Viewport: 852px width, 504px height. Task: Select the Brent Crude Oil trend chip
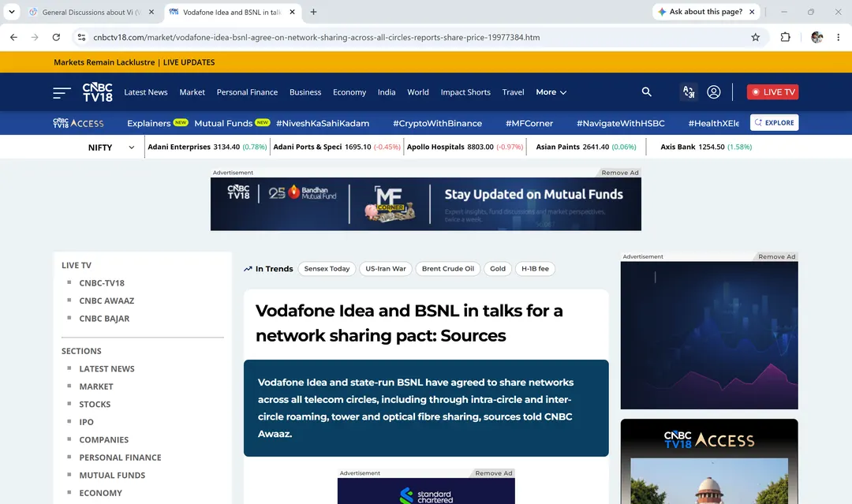pyautogui.click(x=448, y=269)
